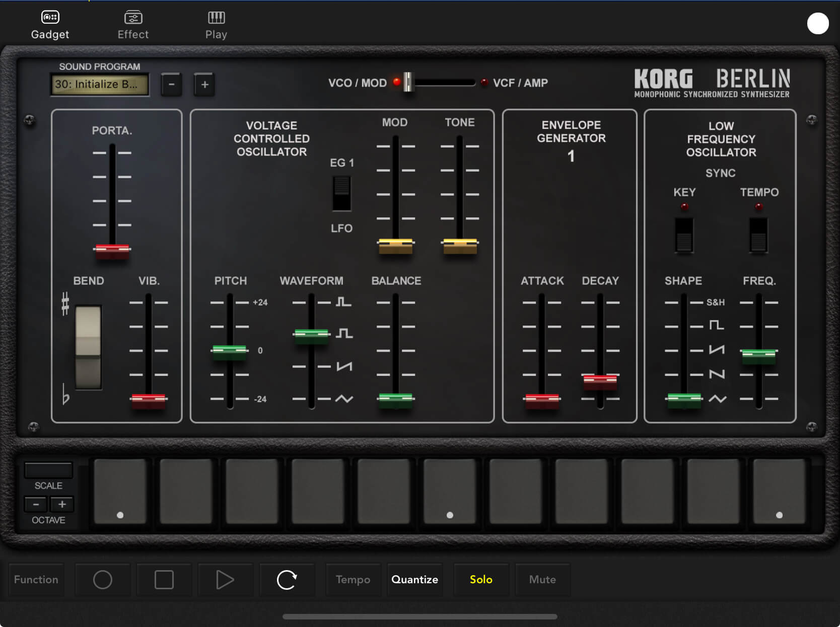Screen dimensions: 840x627
Task: Open the Quantize setting
Action: point(414,580)
